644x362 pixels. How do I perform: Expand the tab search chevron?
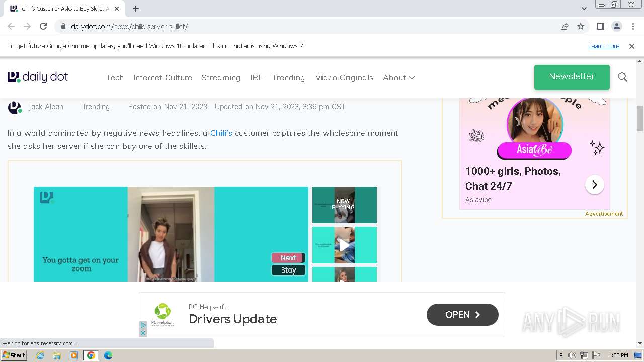pyautogui.click(x=584, y=9)
